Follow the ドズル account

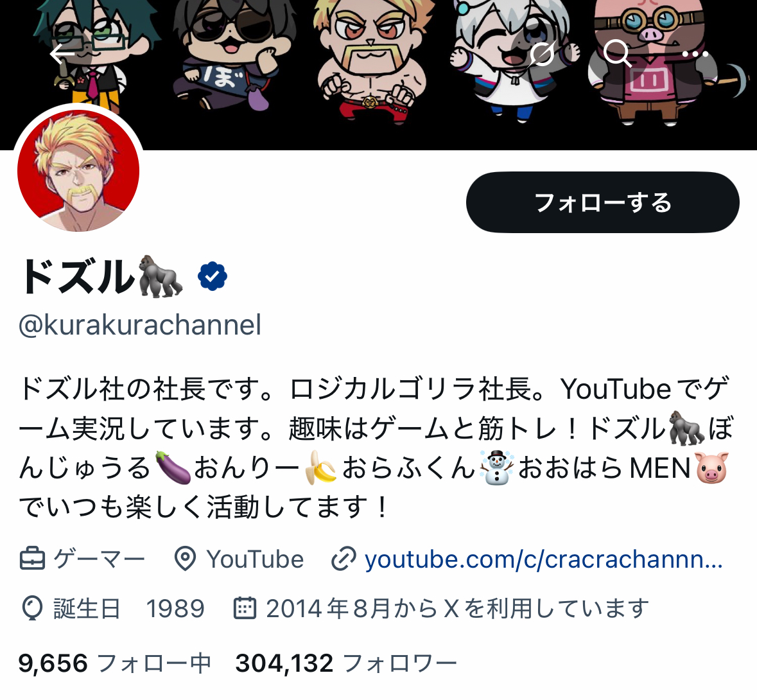coord(602,202)
